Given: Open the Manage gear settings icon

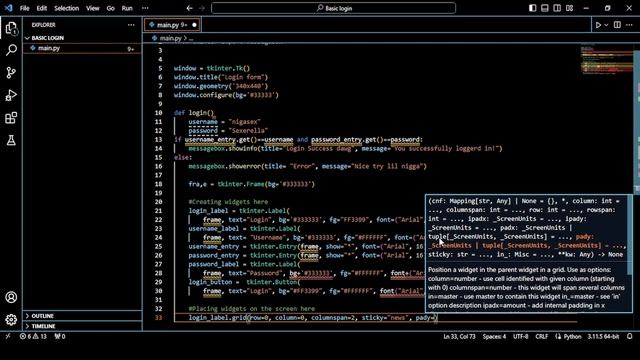Looking at the screenshot, I should pos(11,320).
